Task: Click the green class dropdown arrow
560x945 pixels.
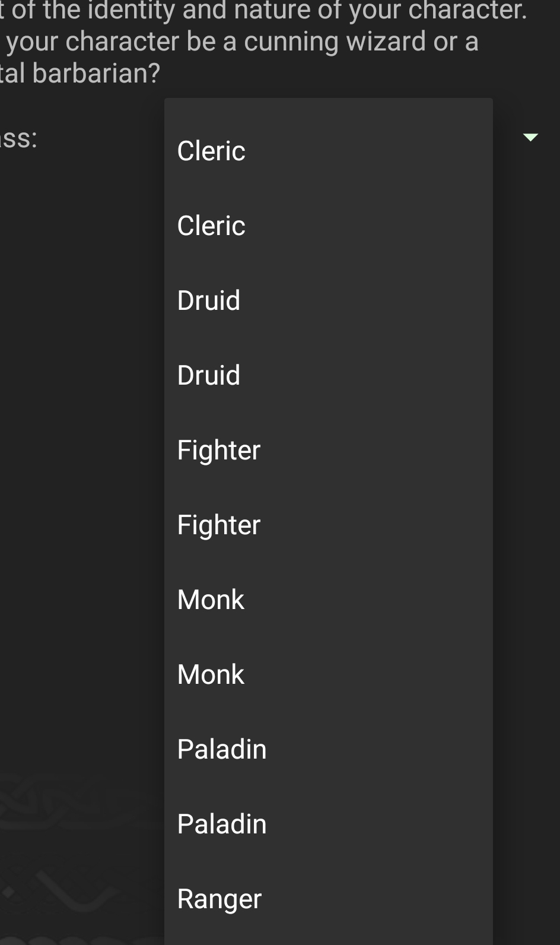Action: 530,138
